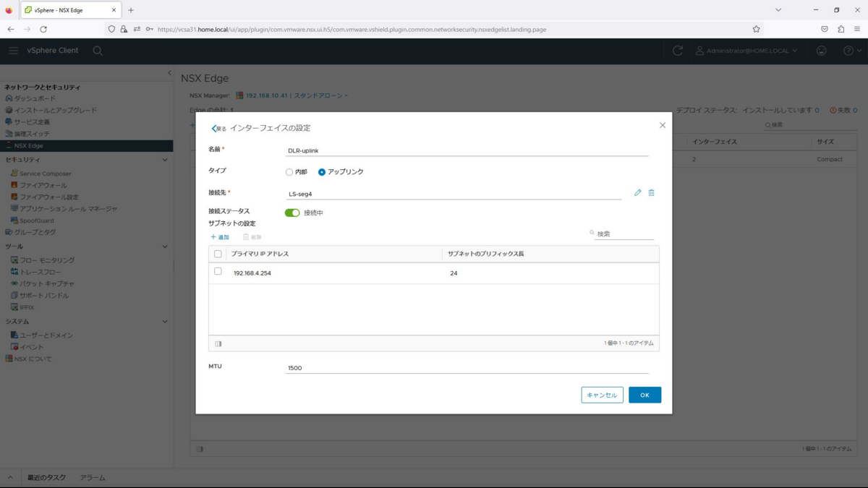868x488 pixels.
Task: Select the 内部 type radio button
Action: (x=289, y=172)
